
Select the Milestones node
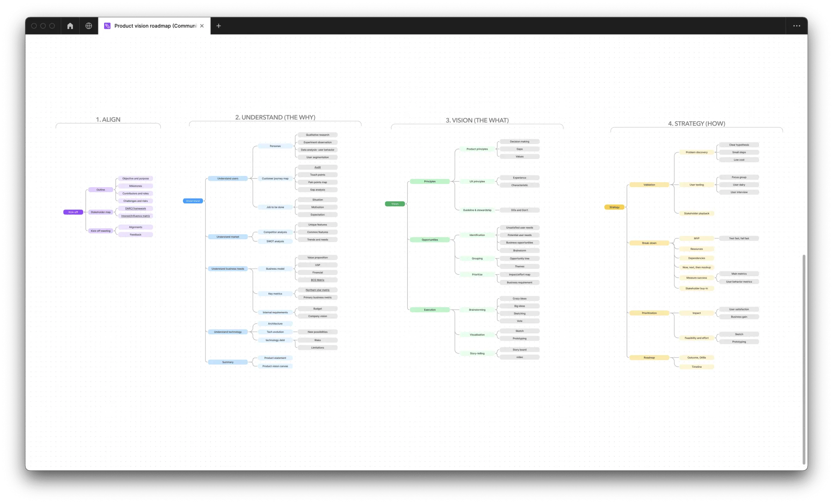point(135,186)
